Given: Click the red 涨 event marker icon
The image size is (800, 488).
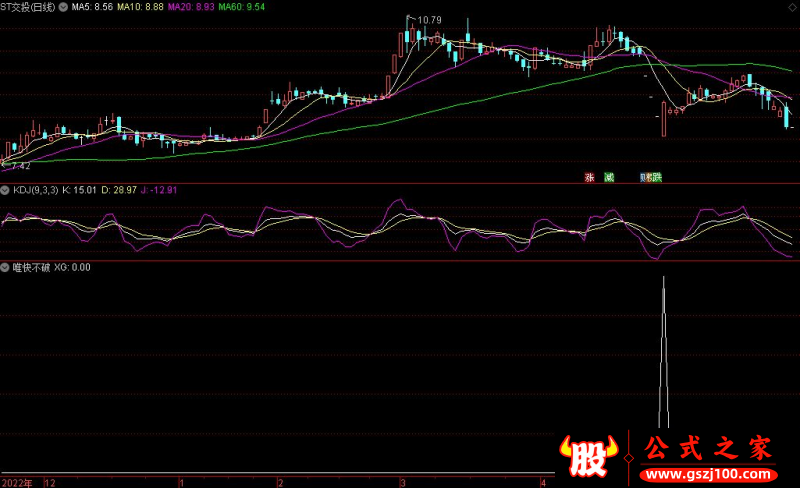Looking at the screenshot, I should (x=590, y=178).
